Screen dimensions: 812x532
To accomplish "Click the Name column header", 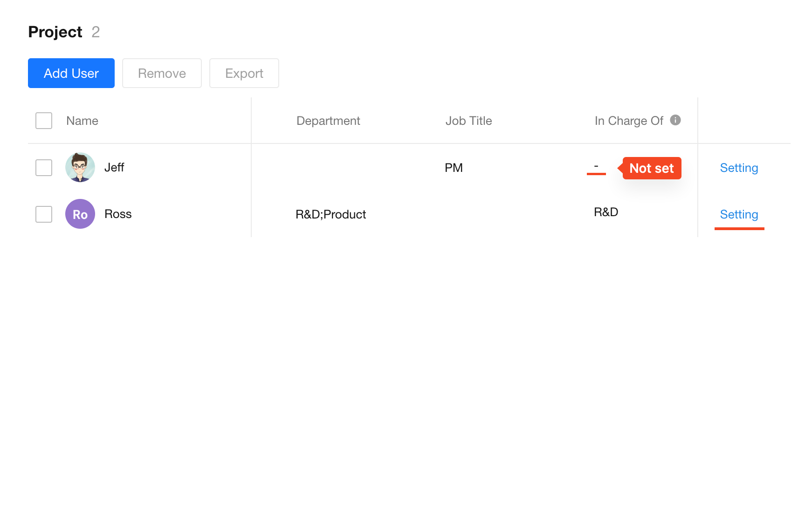I will (82, 121).
